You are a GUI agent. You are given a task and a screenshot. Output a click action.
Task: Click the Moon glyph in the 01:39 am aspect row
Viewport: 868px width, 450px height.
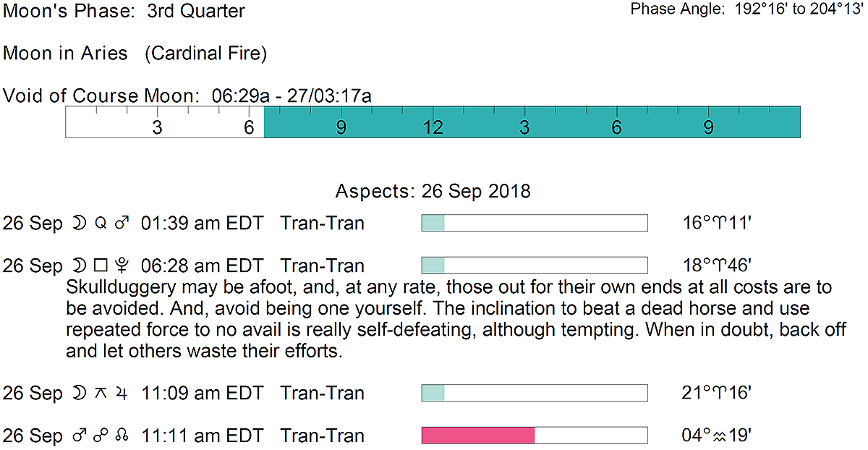point(77,224)
